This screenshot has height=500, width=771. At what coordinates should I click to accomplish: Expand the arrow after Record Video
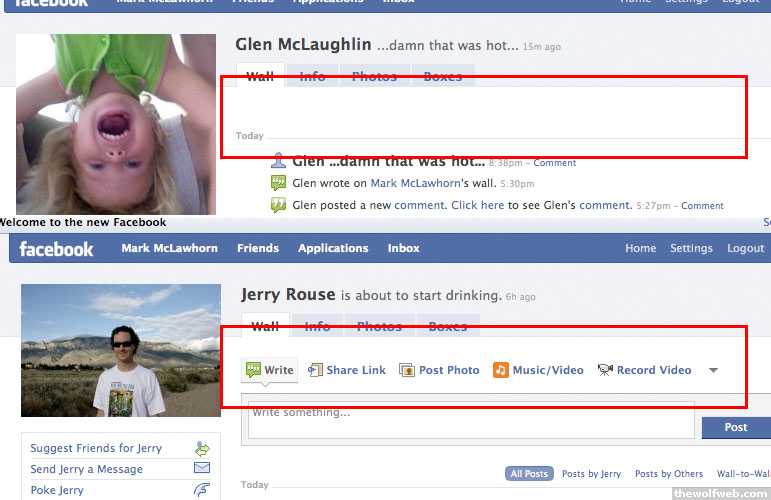[713, 371]
